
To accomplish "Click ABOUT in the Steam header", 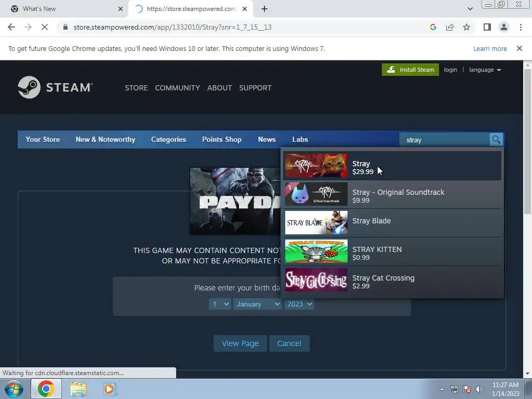I will tap(220, 88).
